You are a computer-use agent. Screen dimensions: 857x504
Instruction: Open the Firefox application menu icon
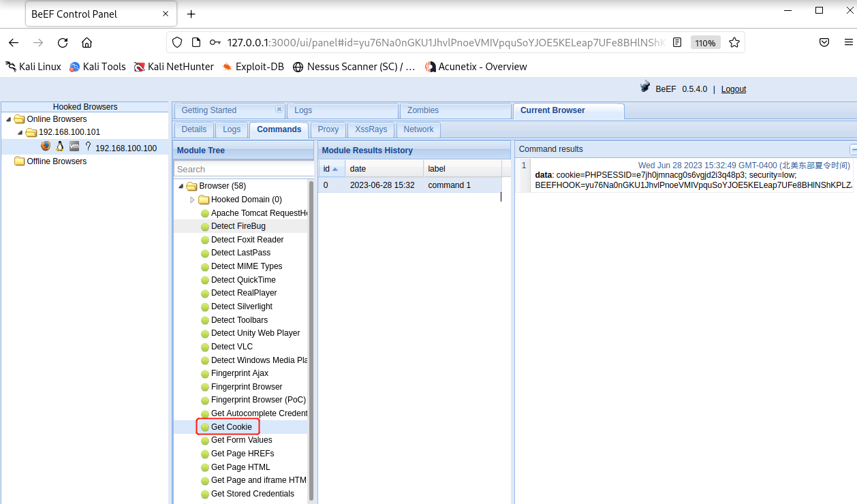(847, 42)
